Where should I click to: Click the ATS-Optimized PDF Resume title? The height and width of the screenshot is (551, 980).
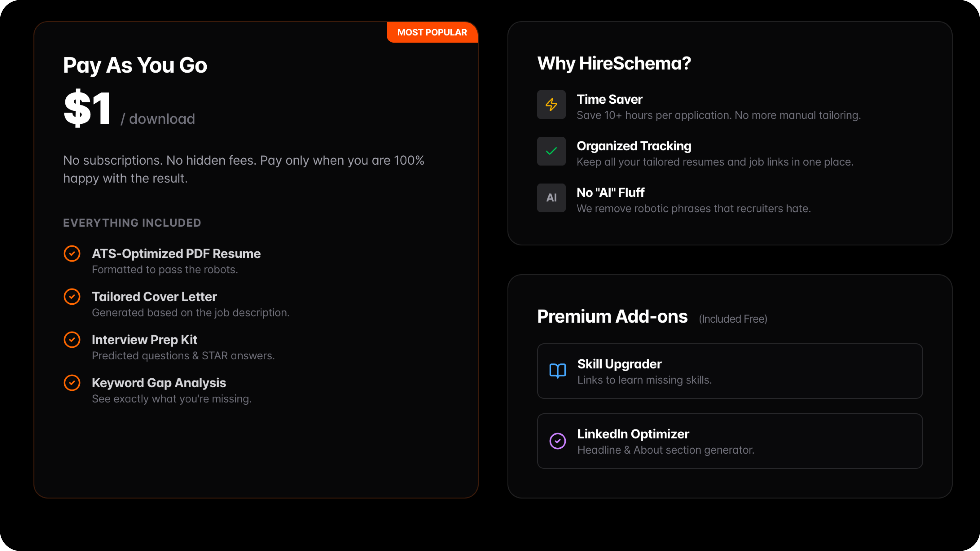(176, 254)
